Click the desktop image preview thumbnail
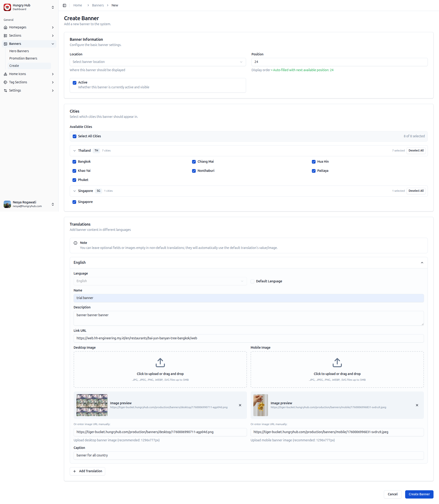The image size is (439, 504). click(x=92, y=405)
